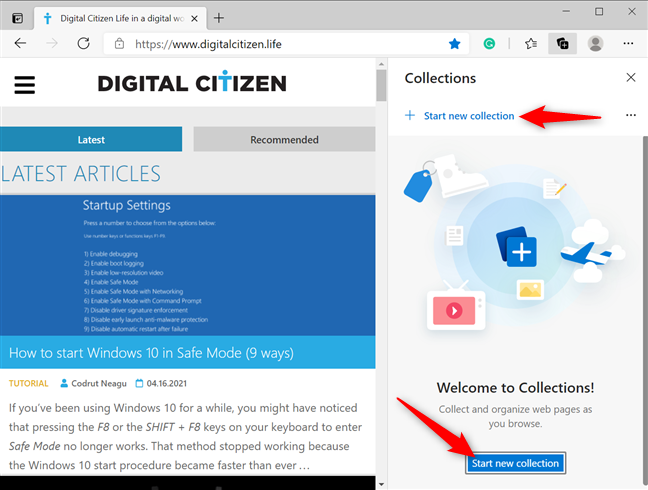Screen dimensions: 648x490
Task: Click the Collections pane scrollbar
Action: click(x=645, y=311)
